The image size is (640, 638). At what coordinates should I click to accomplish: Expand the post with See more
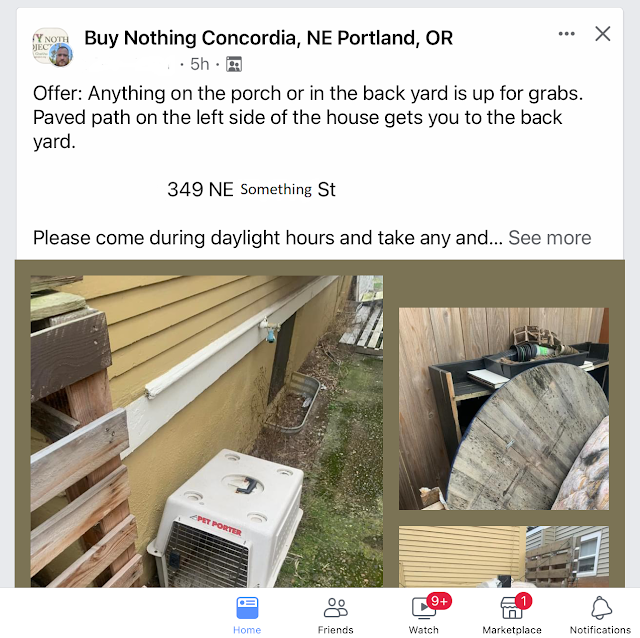[x=549, y=238]
